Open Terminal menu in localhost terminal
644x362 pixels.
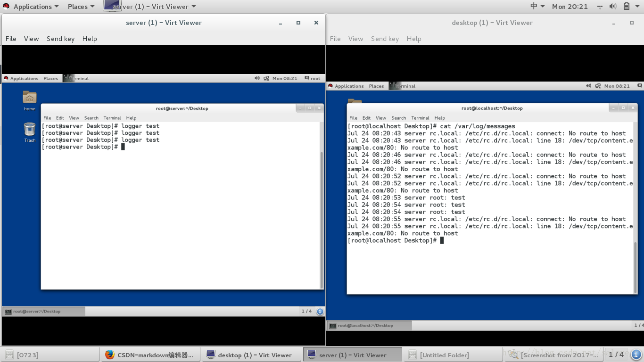click(x=420, y=118)
